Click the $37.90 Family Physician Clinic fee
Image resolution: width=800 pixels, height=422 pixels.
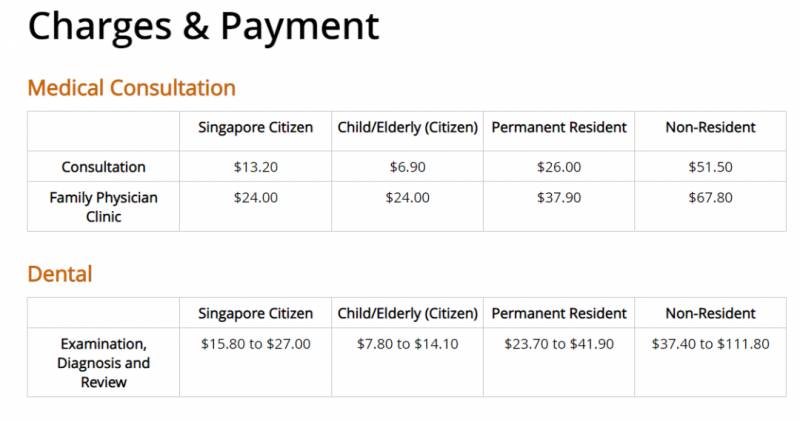tap(559, 197)
